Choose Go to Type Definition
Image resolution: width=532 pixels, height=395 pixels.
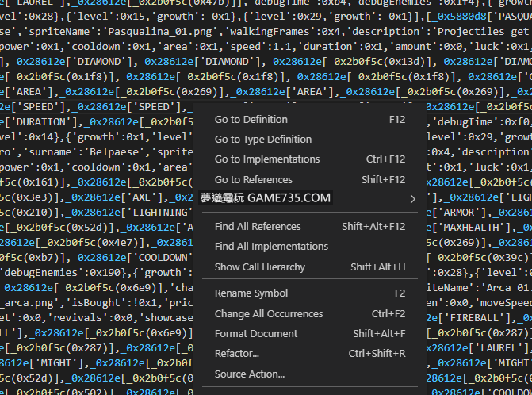[x=262, y=140]
